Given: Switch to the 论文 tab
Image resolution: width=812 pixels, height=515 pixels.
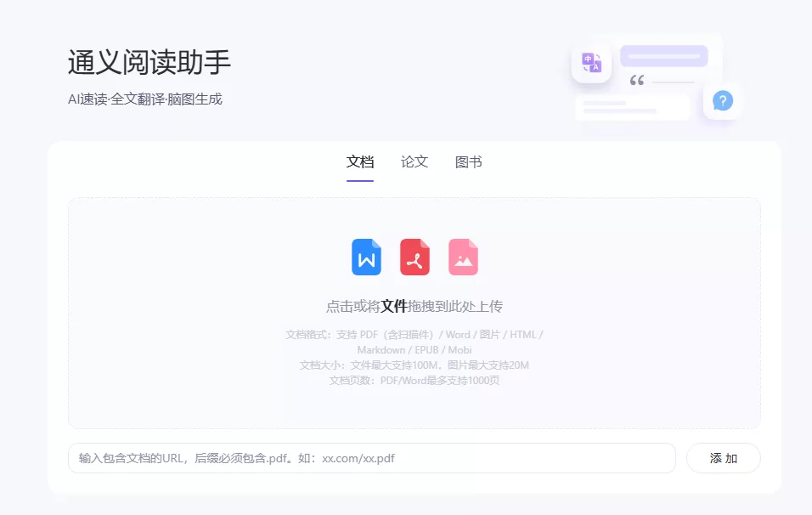Looking at the screenshot, I should [x=414, y=162].
